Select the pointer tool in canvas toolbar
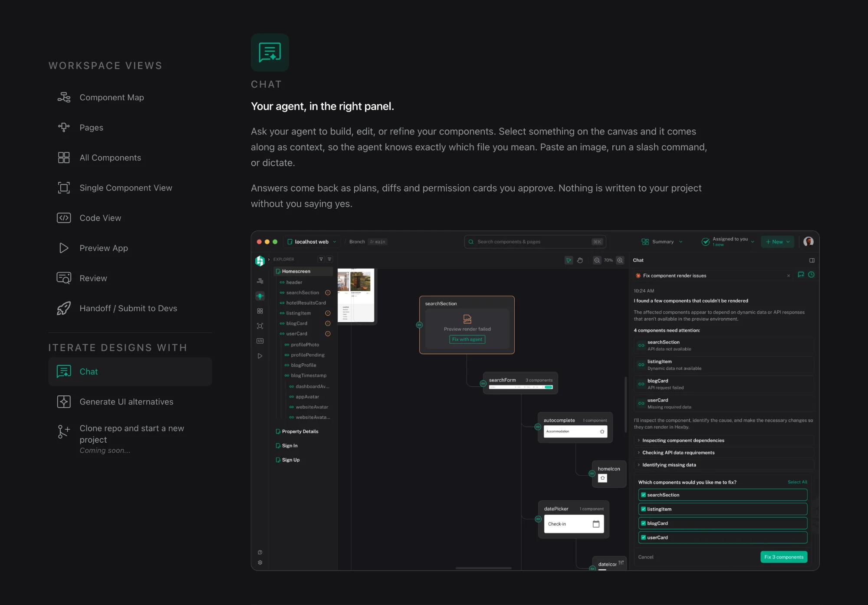Image resolution: width=868 pixels, height=605 pixels. click(x=568, y=260)
